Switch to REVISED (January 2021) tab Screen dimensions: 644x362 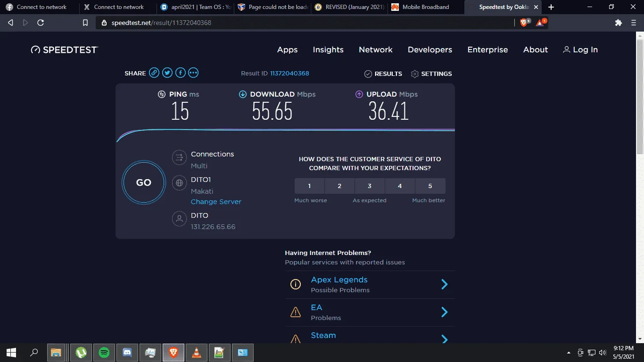coord(350,7)
